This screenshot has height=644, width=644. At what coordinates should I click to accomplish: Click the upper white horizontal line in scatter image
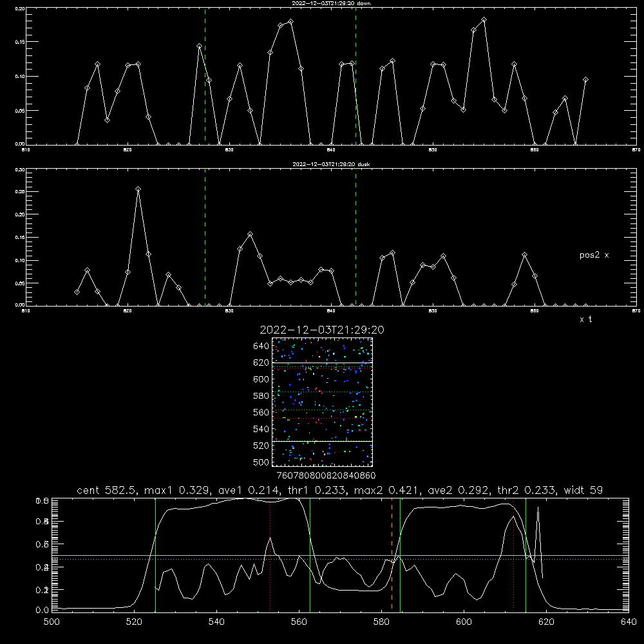(323, 363)
